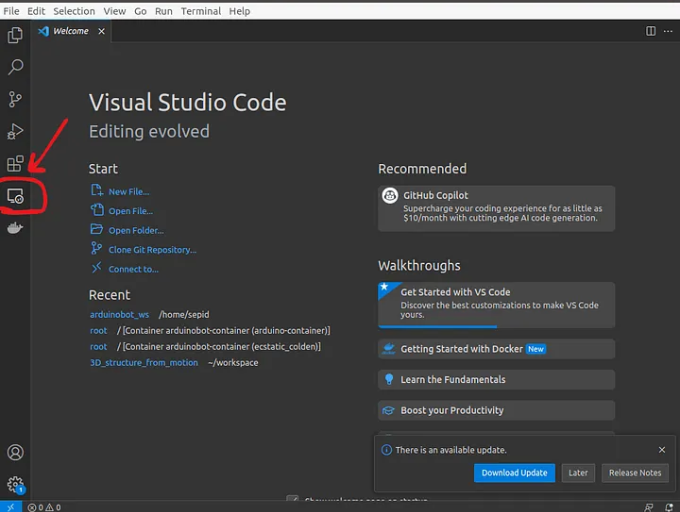Open Getting Started with Docker walkthrough
The image size is (680, 512).
coord(496,349)
